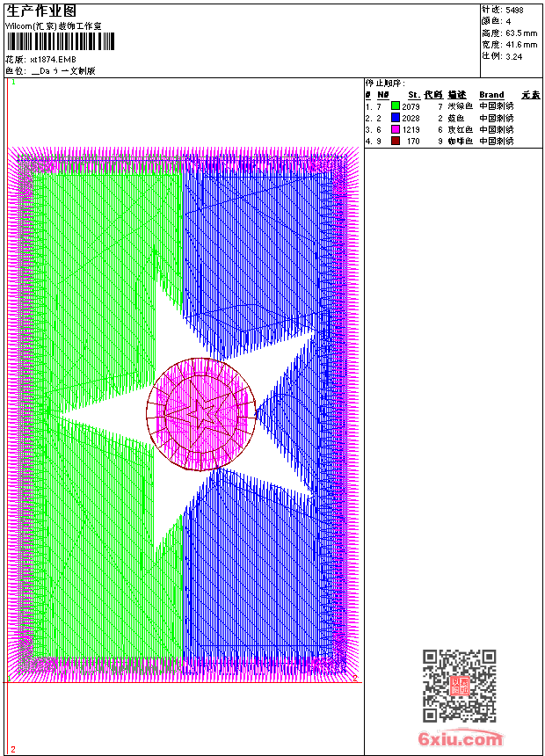
Task: Click the Brand column header
Action: coord(491,95)
